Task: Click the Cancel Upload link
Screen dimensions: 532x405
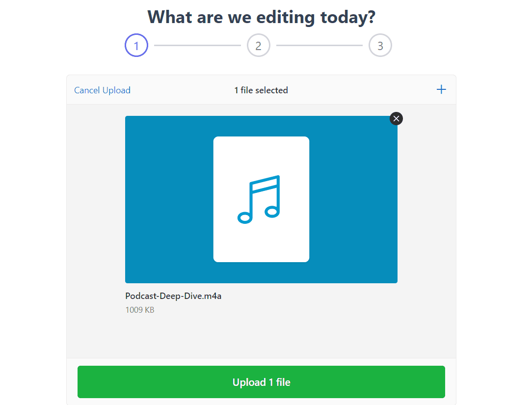Action: 102,90
